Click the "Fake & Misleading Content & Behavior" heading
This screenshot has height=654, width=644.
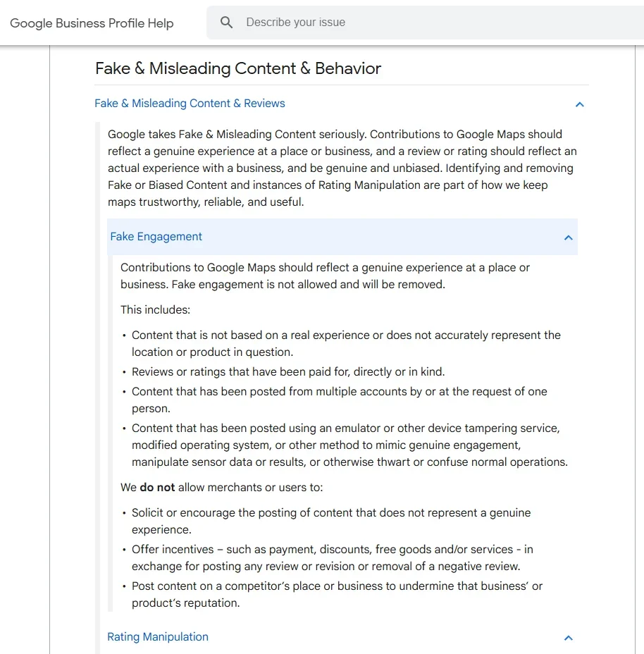pyautogui.click(x=238, y=68)
